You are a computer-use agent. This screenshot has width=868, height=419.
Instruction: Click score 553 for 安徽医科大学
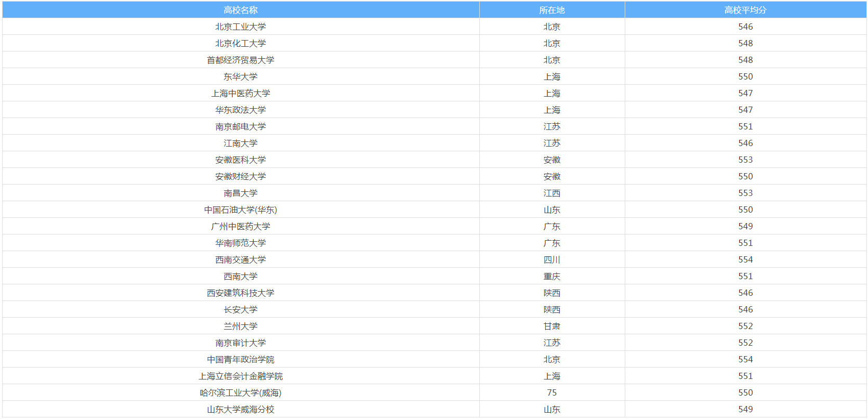(x=745, y=160)
